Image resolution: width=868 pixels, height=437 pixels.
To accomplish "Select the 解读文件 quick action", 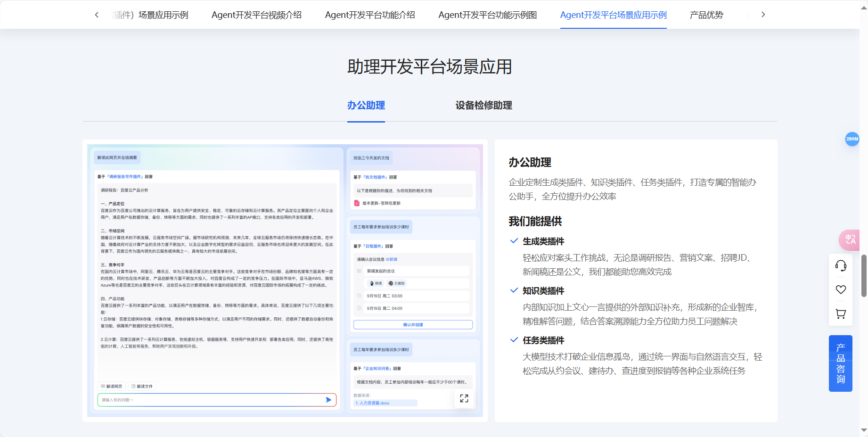I will pos(142,386).
